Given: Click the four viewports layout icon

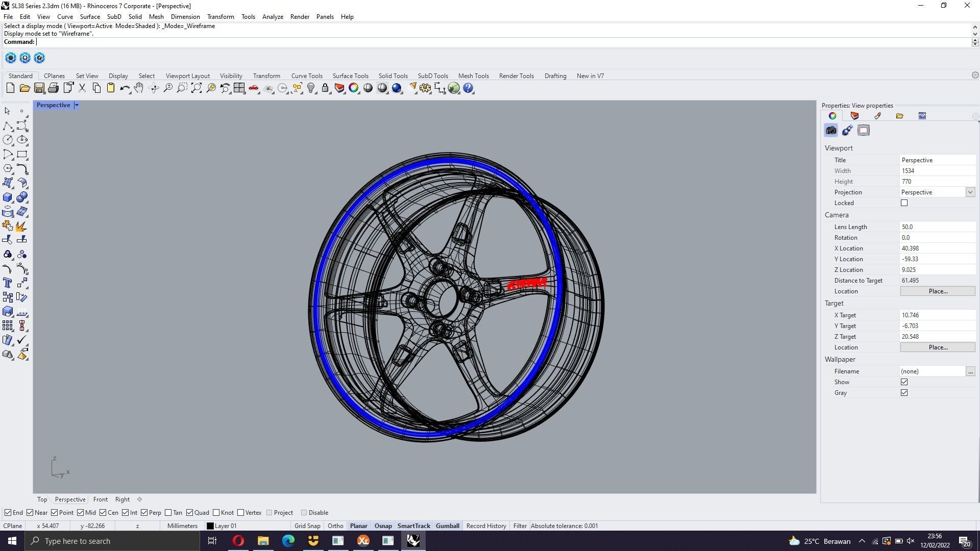Looking at the screenshot, I should tap(239, 88).
